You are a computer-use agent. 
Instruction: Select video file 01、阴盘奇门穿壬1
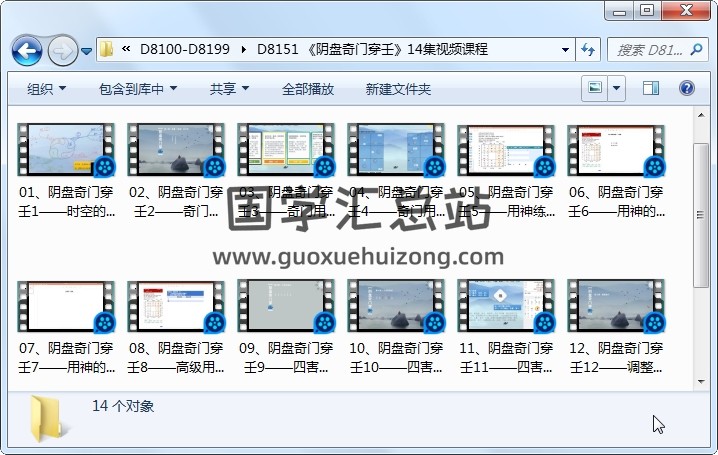(x=66, y=150)
